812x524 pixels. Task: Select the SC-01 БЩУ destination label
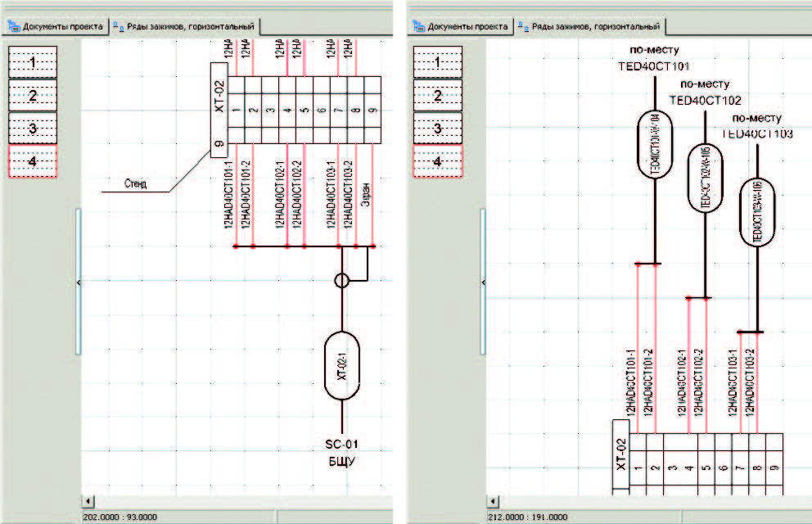point(342,452)
